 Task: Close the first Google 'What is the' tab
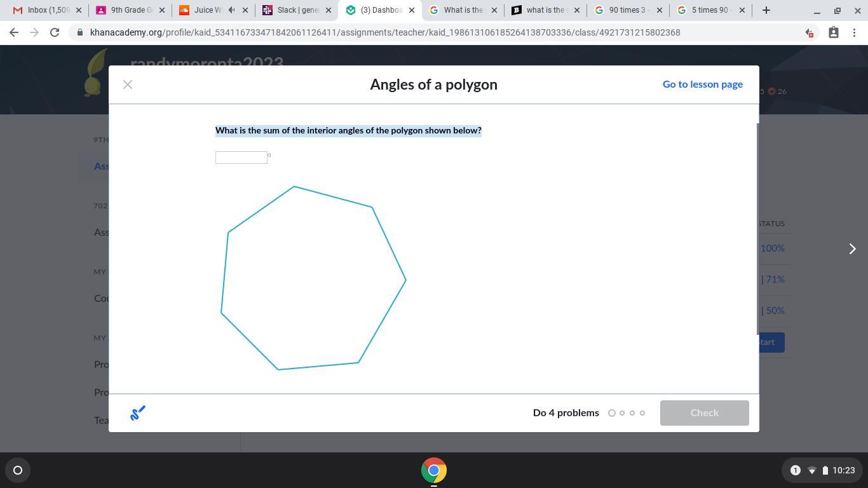(494, 10)
